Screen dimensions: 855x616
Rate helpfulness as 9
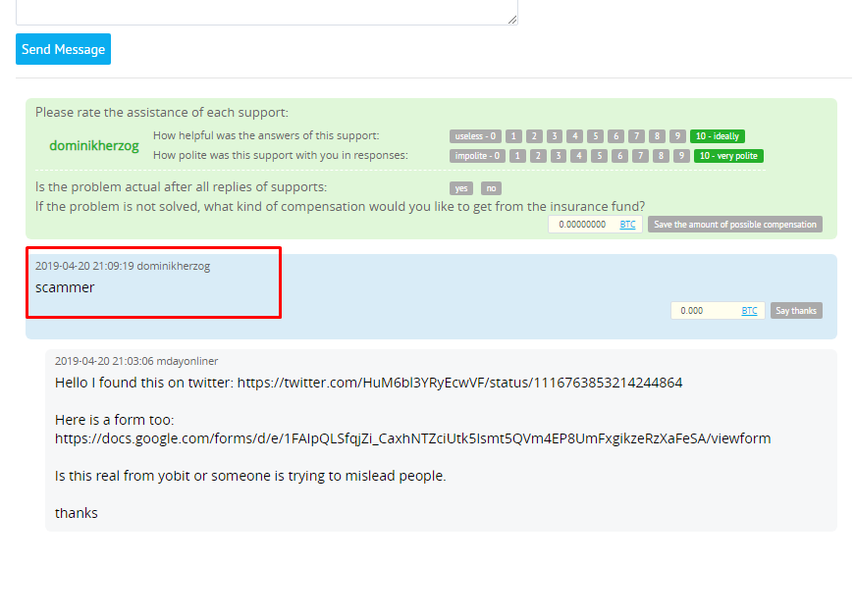677,136
